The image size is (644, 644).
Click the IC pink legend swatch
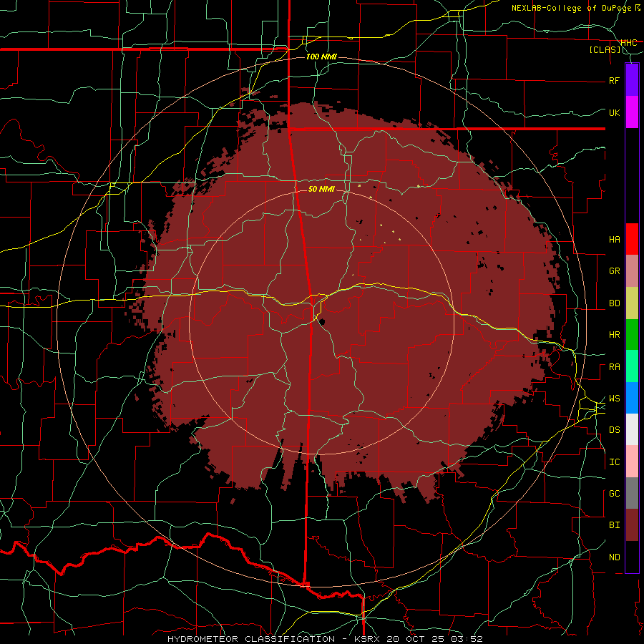pyautogui.click(x=632, y=462)
